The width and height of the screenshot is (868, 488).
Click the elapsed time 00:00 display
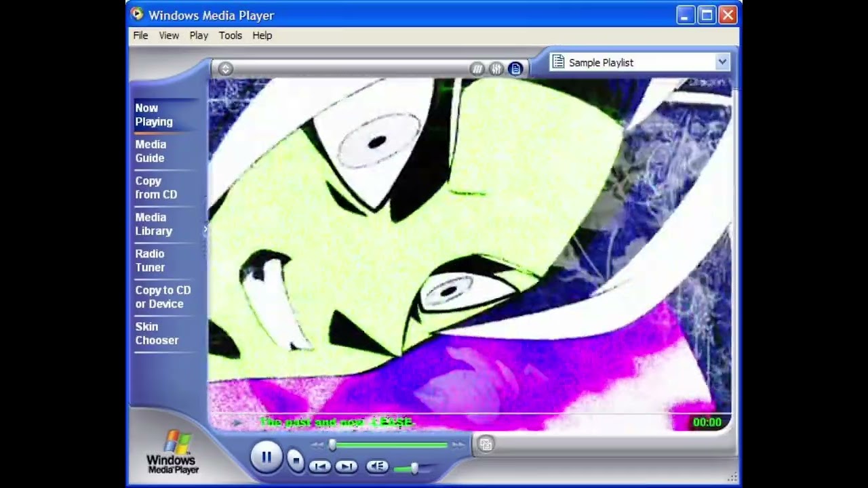(707, 422)
